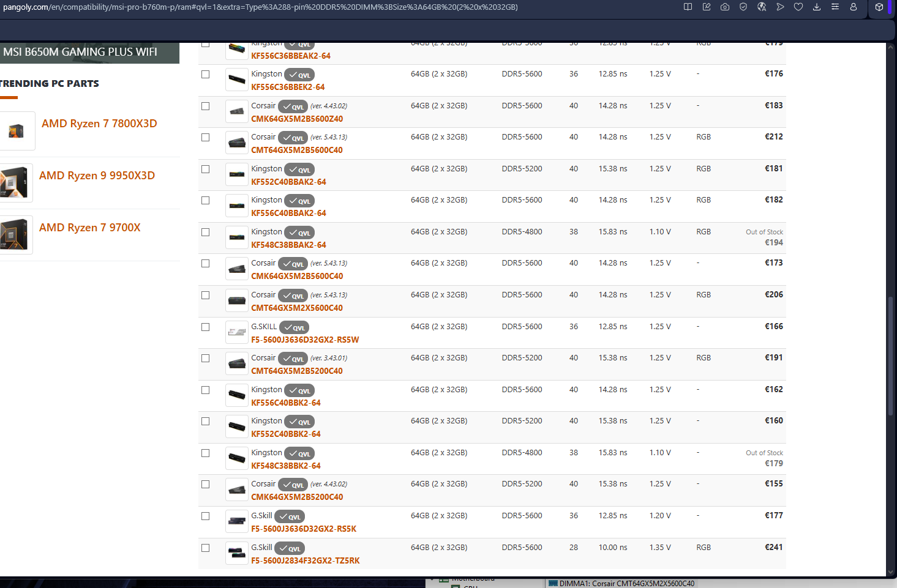
Task: Bookmark the page with the heart icon
Action: pyautogui.click(x=798, y=7)
